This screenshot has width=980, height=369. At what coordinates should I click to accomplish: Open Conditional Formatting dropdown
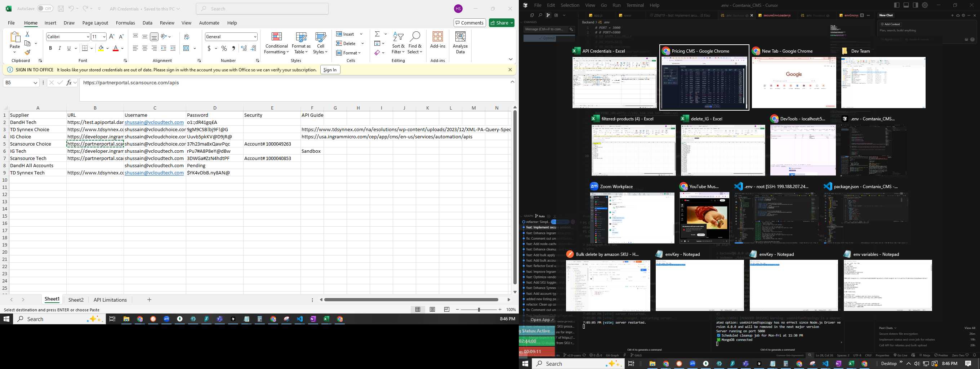[277, 43]
